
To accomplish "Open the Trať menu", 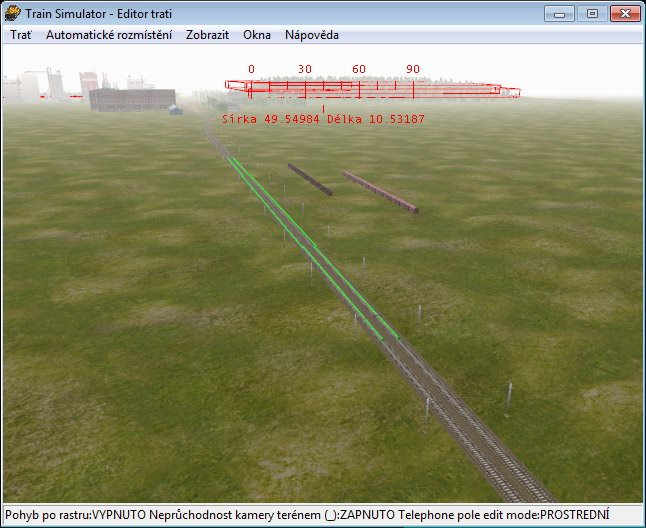I will coord(21,35).
